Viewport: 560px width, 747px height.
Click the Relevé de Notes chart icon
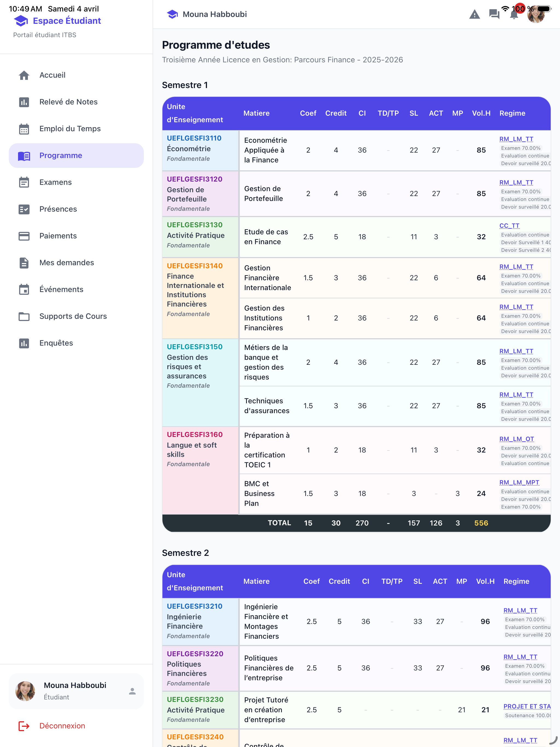coord(24,102)
